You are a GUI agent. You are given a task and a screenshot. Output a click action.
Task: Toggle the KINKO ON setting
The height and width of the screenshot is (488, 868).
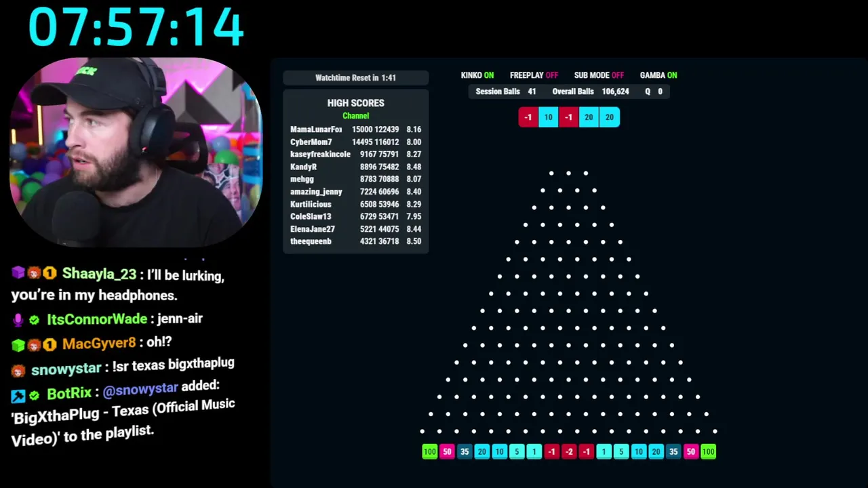(x=477, y=75)
